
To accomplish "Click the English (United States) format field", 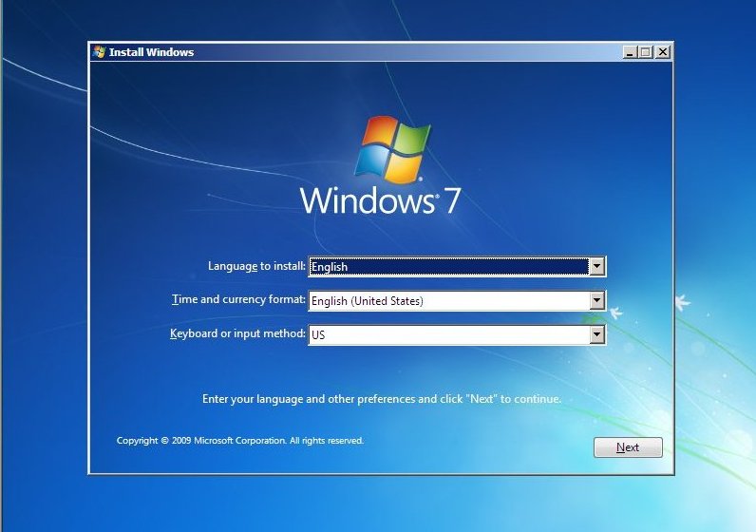I will 448,301.
